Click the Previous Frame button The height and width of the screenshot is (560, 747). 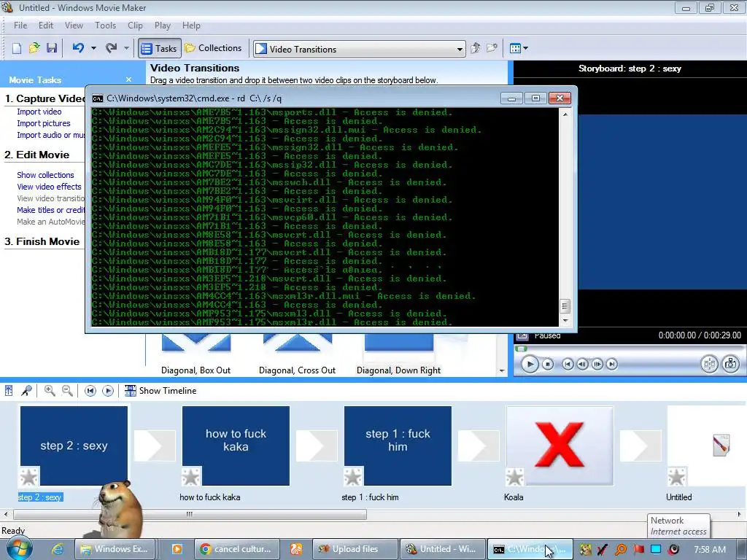[x=582, y=365]
